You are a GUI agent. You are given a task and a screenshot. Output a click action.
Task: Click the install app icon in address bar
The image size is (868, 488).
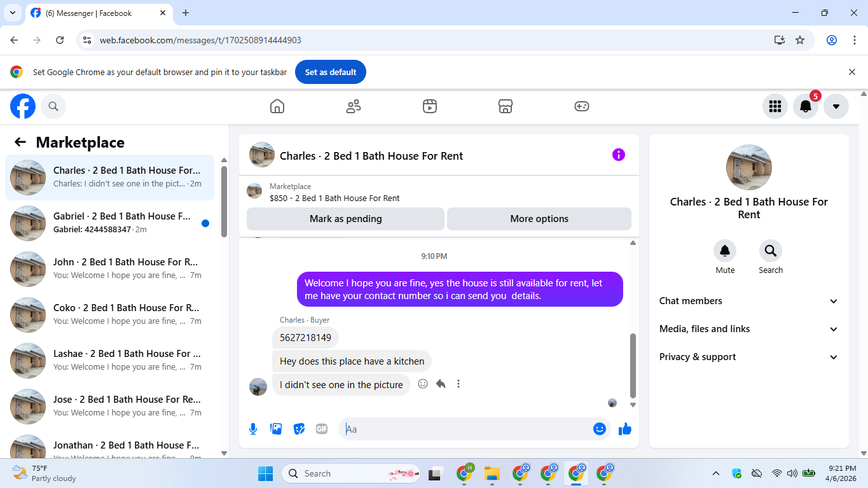click(x=780, y=40)
